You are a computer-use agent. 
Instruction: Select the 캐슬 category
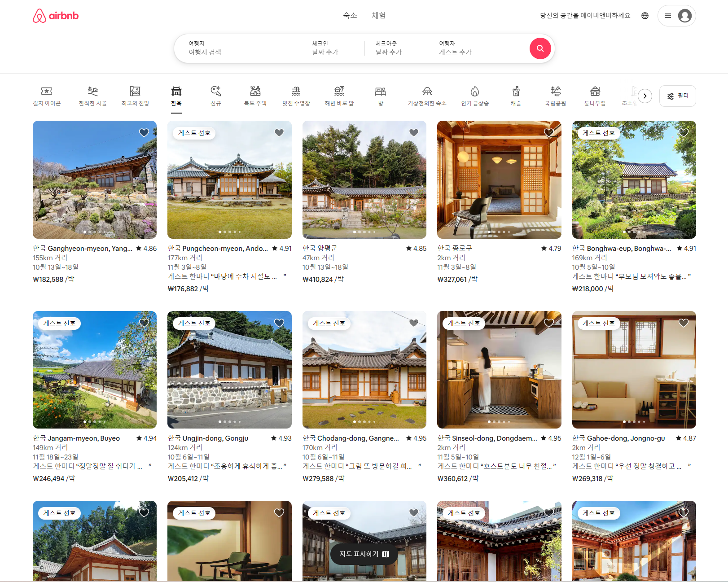[x=516, y=96]
